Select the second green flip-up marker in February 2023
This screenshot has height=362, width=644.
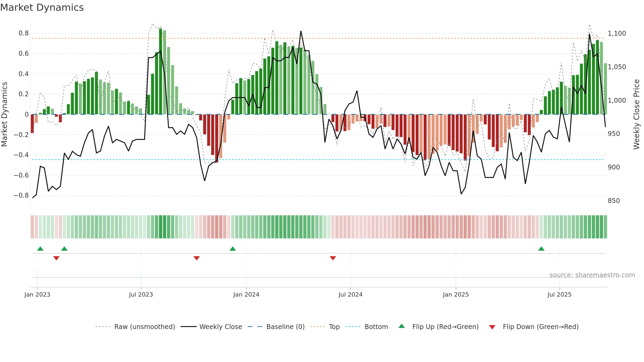point(64,249)
